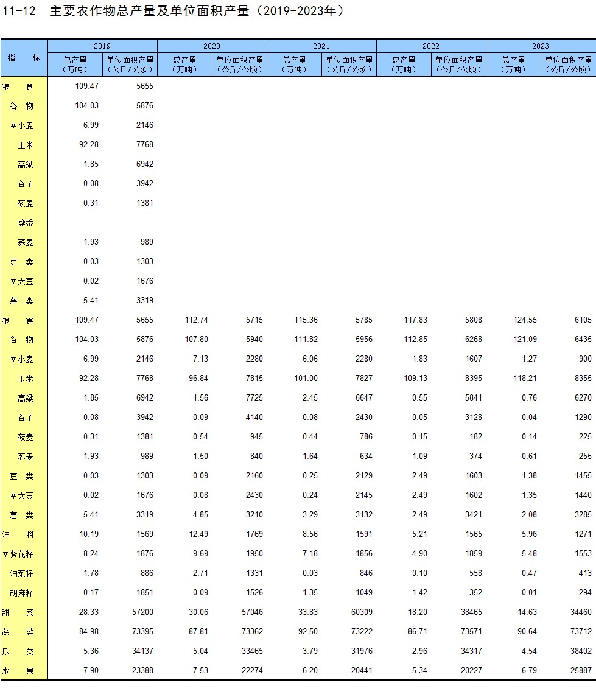Click the 2021 year header cell

(x=321, y=46)
